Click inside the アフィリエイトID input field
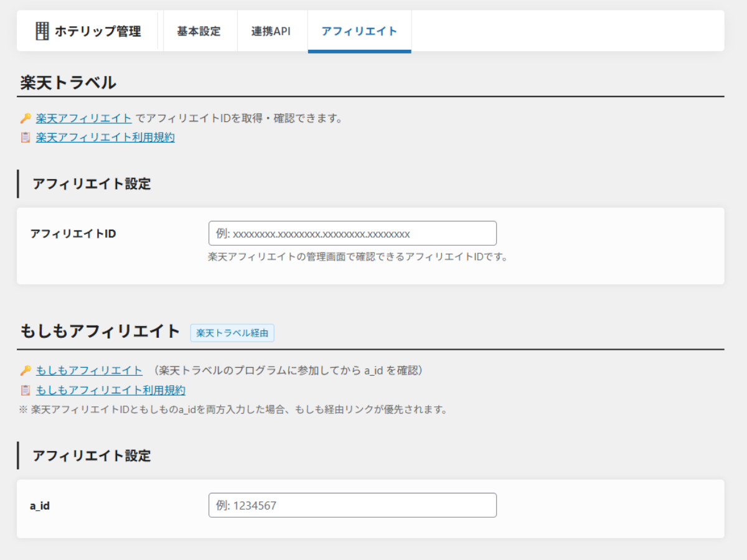Screen dimensions: 747x560 pos(352,233)
